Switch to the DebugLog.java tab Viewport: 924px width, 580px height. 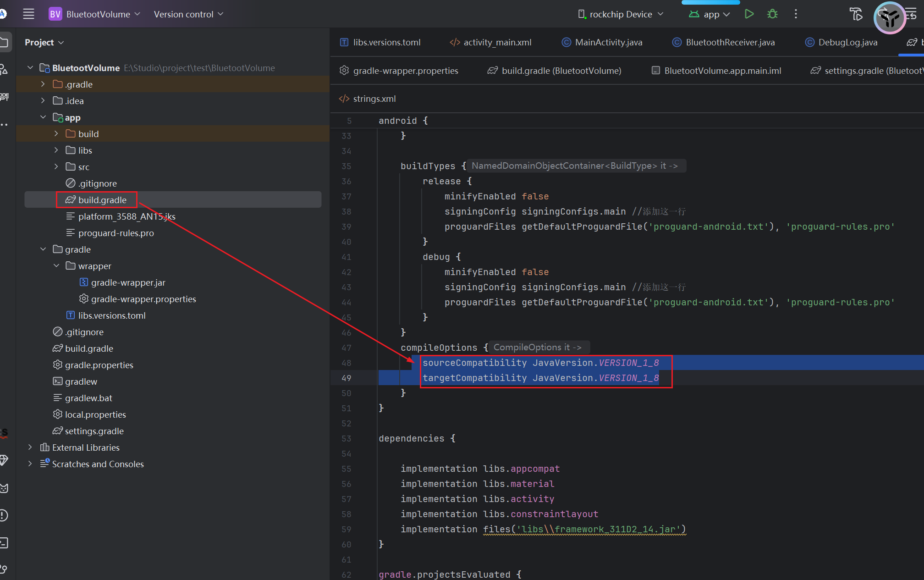[x=841, y=42]
